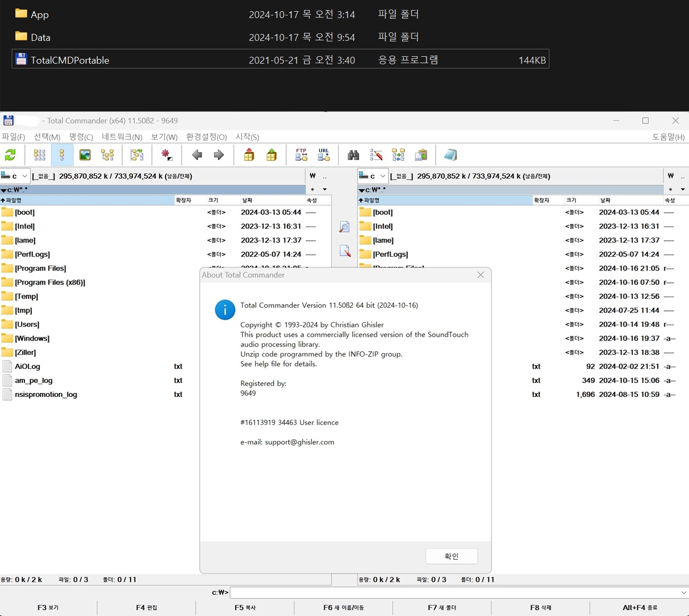Open the 도움말(H) help menu

tap(668, 137)
